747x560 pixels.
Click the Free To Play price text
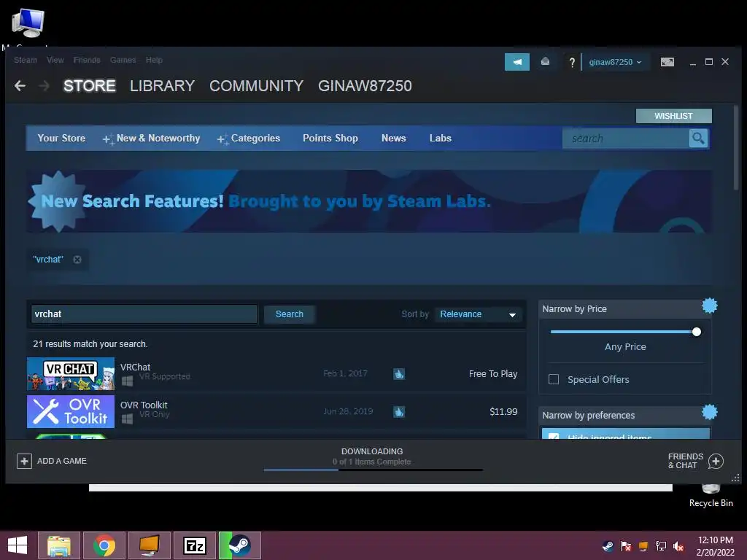pos(493,374)
